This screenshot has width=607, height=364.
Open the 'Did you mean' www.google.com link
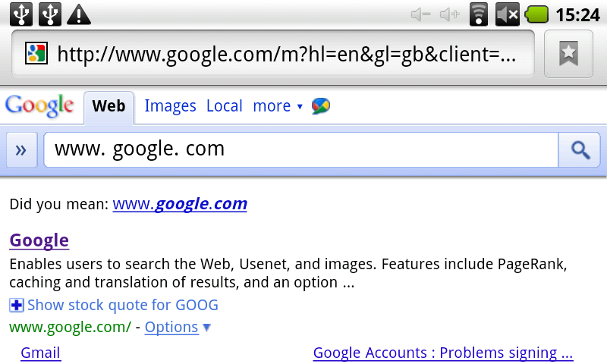(180, 204)
